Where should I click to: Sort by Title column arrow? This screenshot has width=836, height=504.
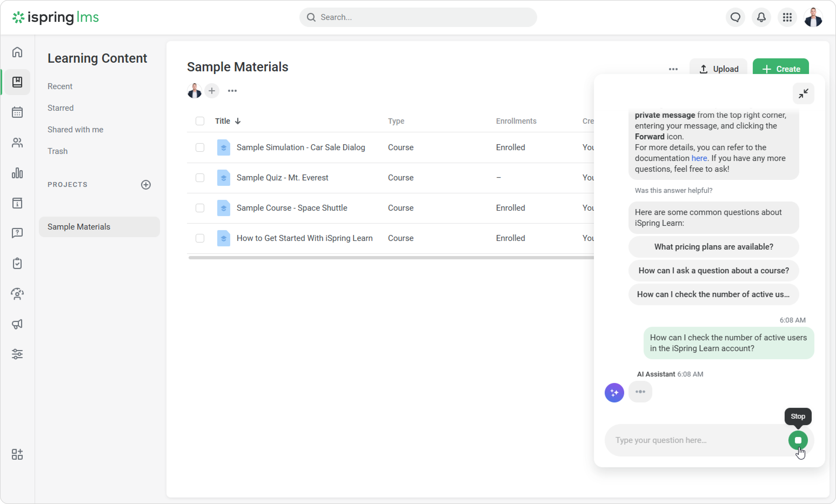tap(238, 121)
